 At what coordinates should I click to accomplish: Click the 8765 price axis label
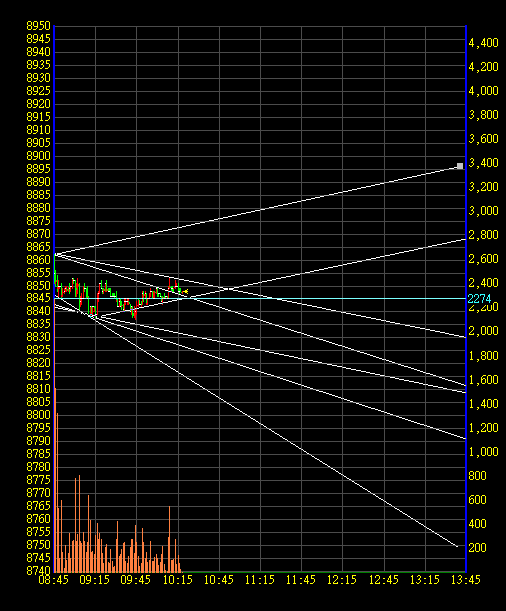click(x=39, y=506)
